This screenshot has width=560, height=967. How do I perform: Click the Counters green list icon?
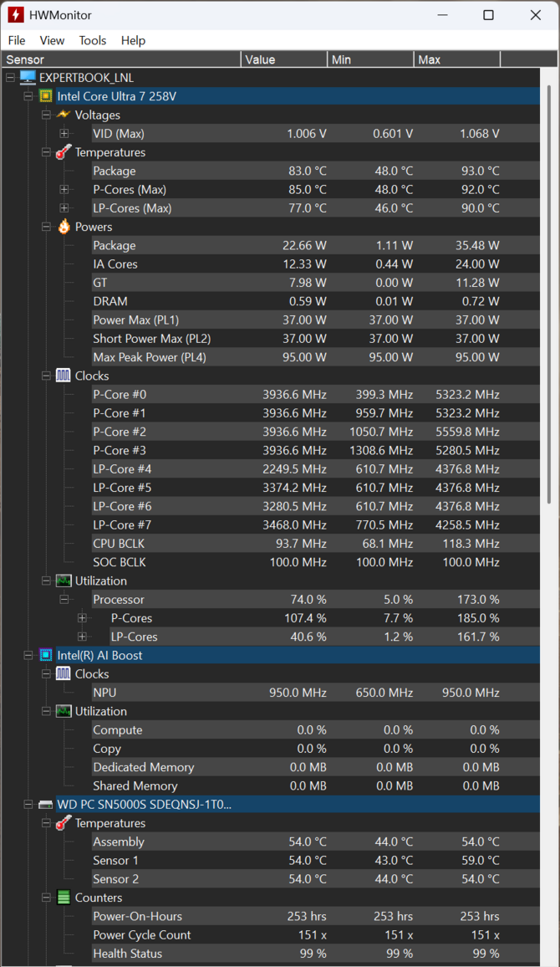(64, 898)
